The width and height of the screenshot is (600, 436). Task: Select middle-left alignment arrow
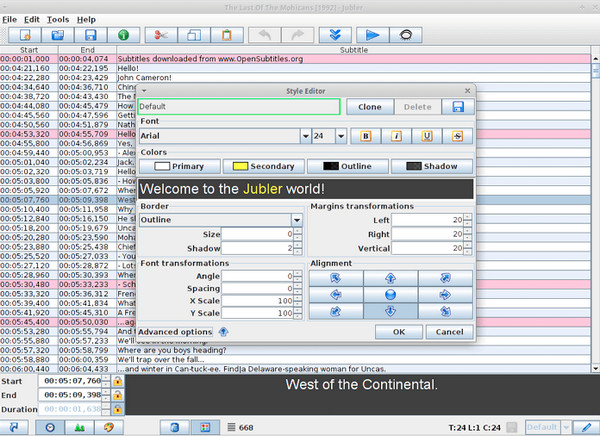[336, 295]
